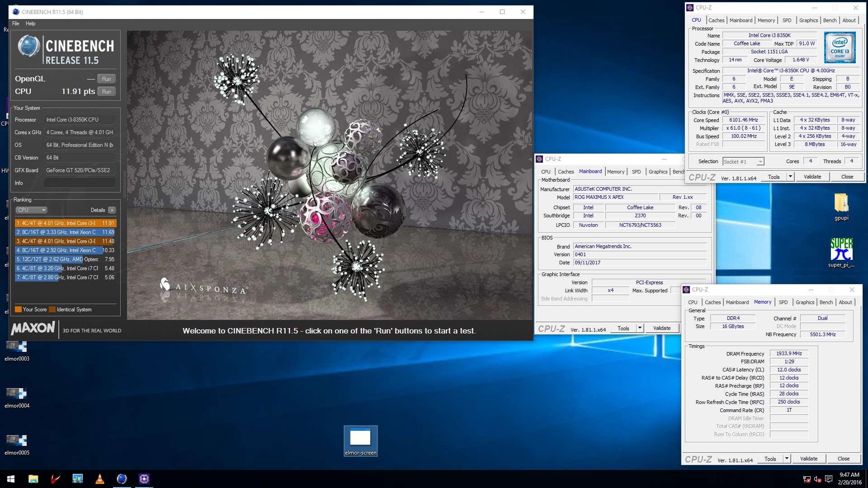868x488 pixels.
Task: Switch to Cinebench via taskbar icon
Action: (122, 479)
